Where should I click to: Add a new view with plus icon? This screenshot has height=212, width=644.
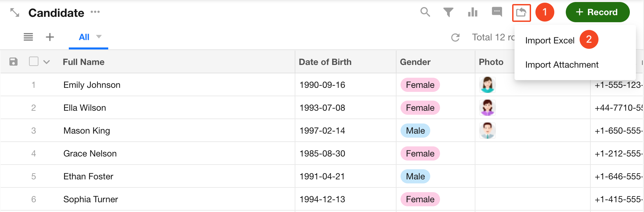click(50, 37)
